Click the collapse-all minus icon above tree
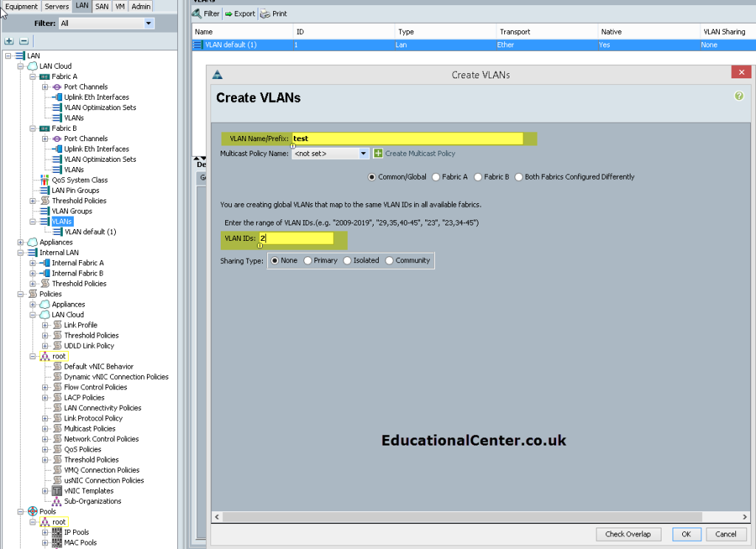The image size is (756, 549). click(24, 41)
